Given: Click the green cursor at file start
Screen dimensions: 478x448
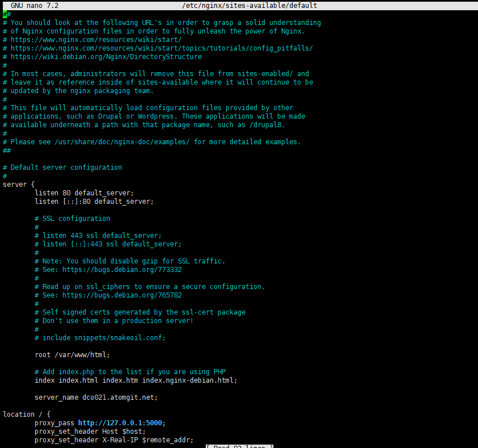Looking at the screenshot, I should tap(5, 14).
